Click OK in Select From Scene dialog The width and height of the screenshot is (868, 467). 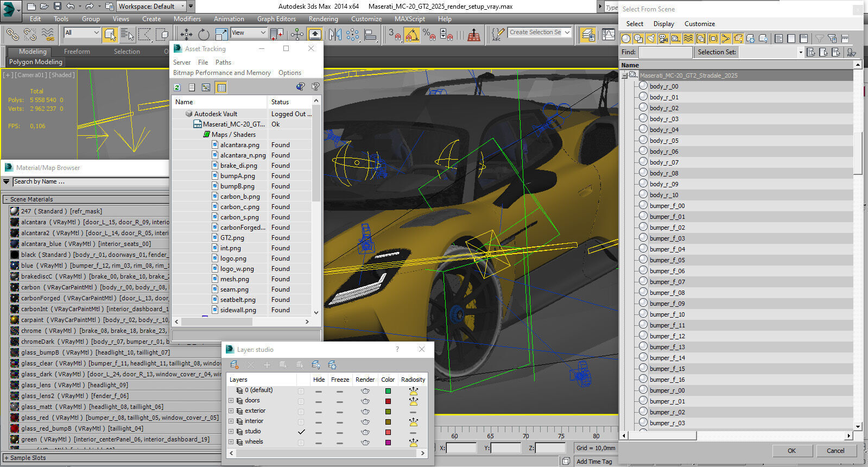pyautogui.click(x=791, y=451)
